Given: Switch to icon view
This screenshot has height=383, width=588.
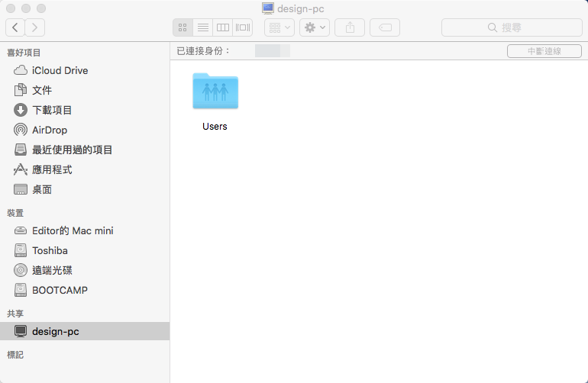Looking at the screenshot, I should click(x=183, y=27).
